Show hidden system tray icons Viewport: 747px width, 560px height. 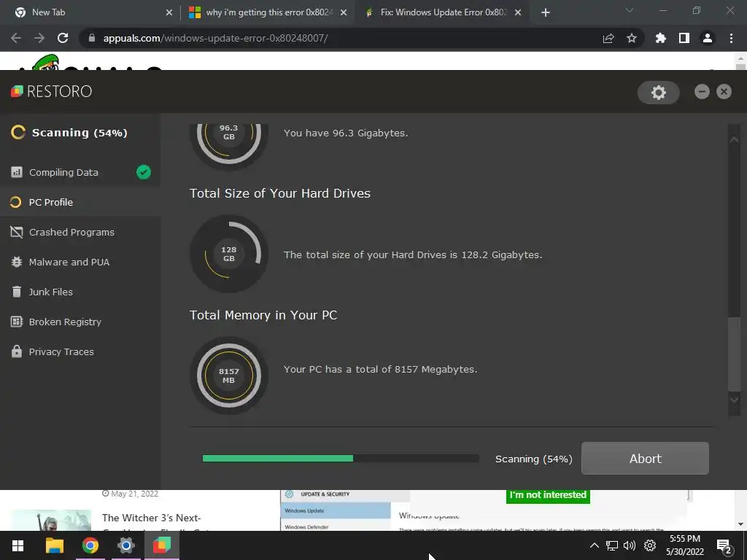pyautogui.click(x=594, y=545)
